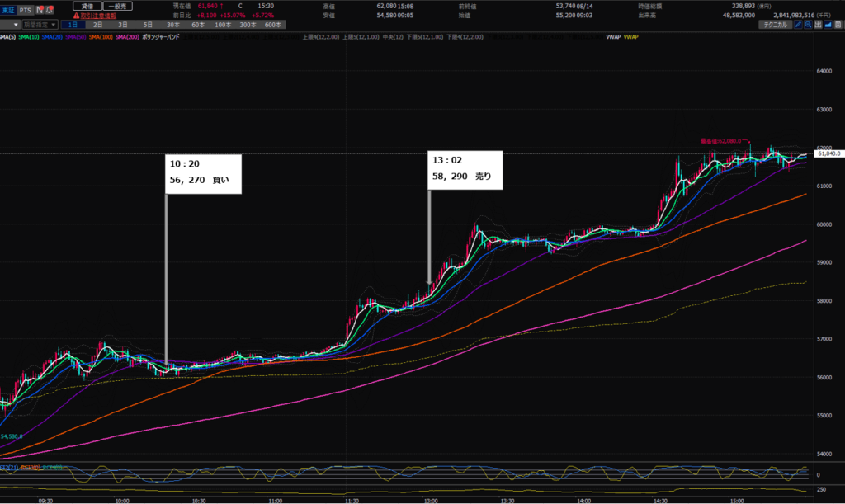Toggle the ボリンジャーバンド indicator legend
Image resolution: width=845 pixels, height=504 pixels.
tap(161, 37)
